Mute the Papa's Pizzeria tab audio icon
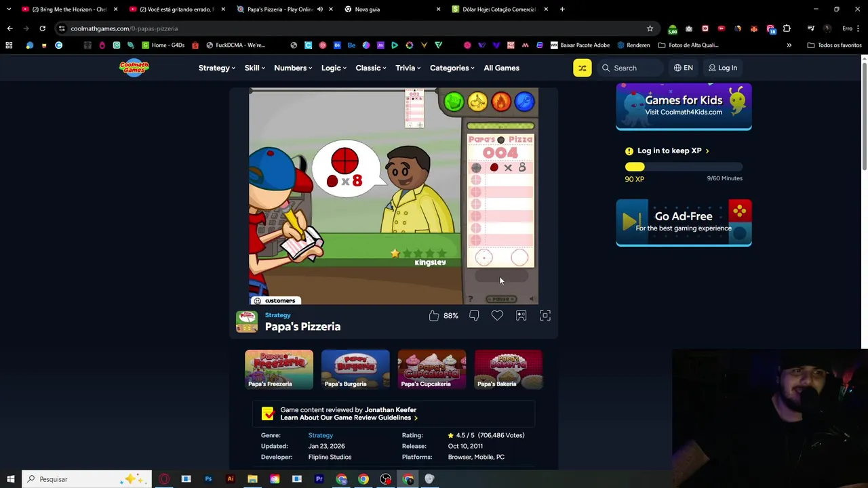868x488 pixels. (x=319, y=9)
